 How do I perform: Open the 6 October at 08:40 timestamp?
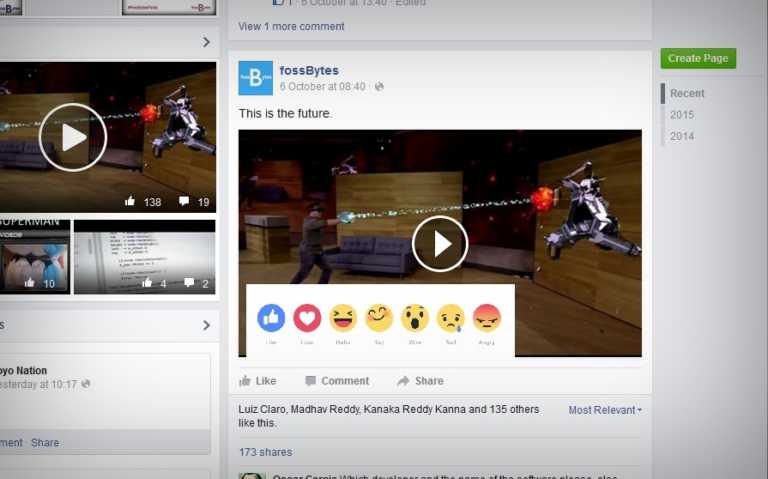click(322, 87)
